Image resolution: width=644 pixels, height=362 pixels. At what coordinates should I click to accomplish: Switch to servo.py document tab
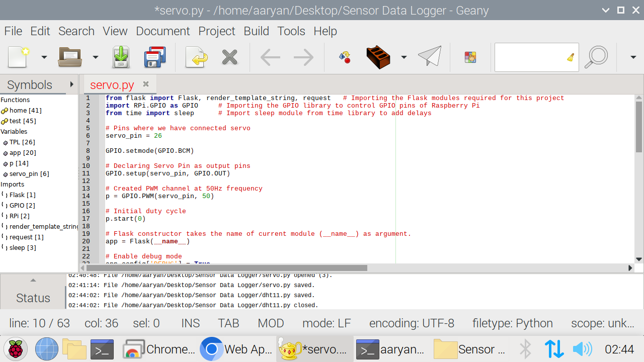click(x=112, y=85)
